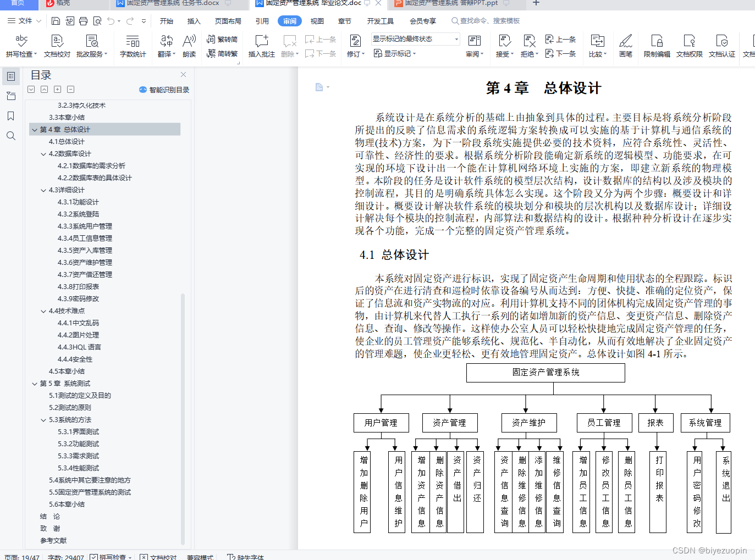
Task: Collapse the 第5章 系统测试 outline node
Action: [x=35, y=384]
